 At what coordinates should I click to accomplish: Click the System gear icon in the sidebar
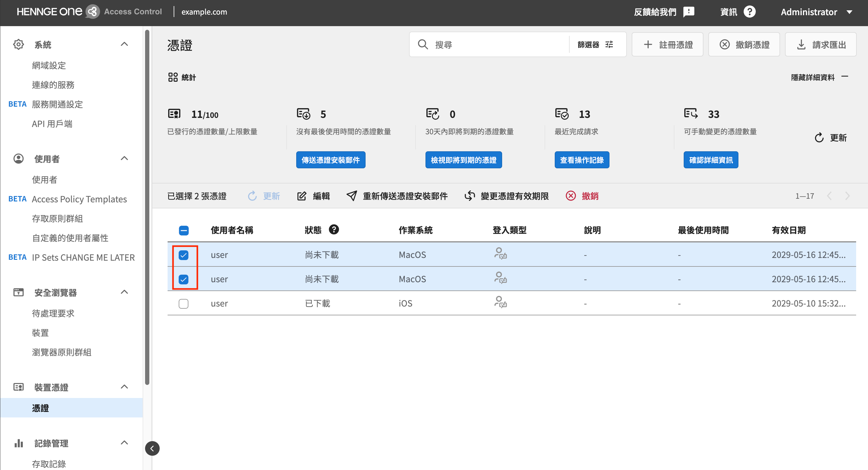pos(19,44)
